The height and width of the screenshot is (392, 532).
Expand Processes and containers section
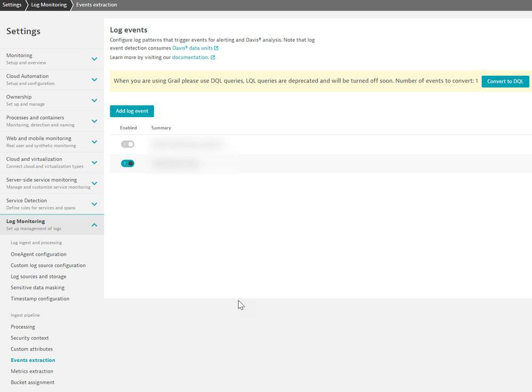94,121
